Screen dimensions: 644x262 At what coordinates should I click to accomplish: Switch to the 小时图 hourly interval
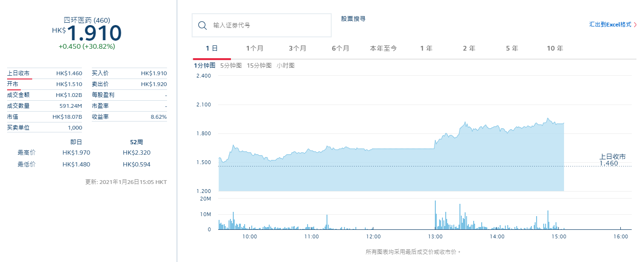pyautogui.click(x=286, y=66)
